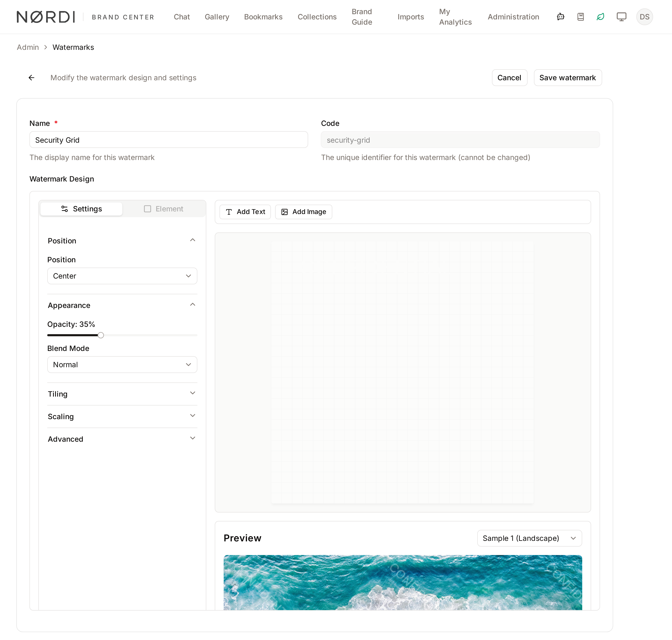Adjust the Opacity slider handle
The height and width of the screenshot is (640, 672).
pos(101,335)
